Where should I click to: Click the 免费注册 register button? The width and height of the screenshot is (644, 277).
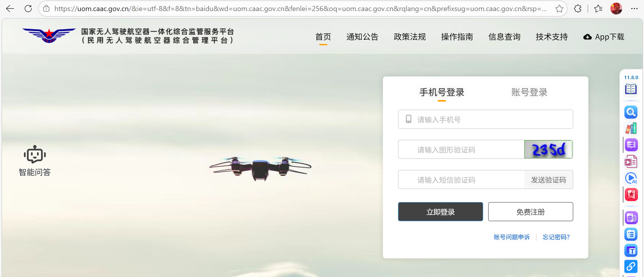click(x=530, y=212)
